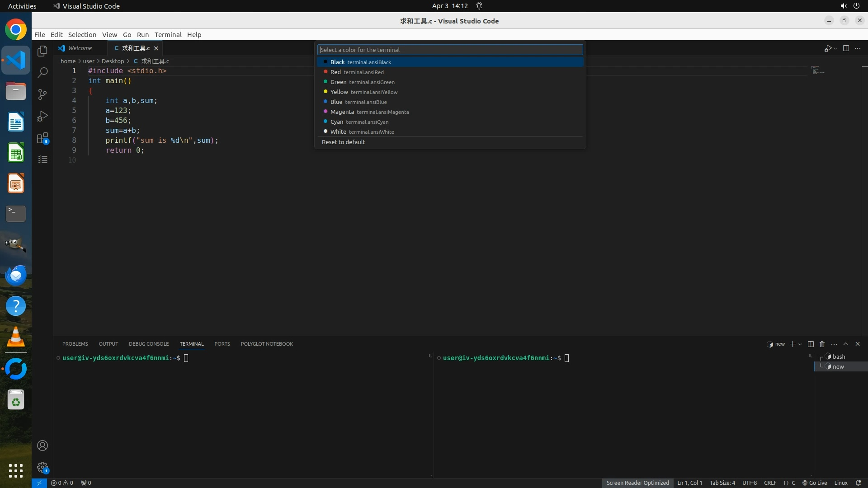868x488 pixels.
Task: Toggle Screen Reader Optimized in status bar
Action: [x=637, y=483]
